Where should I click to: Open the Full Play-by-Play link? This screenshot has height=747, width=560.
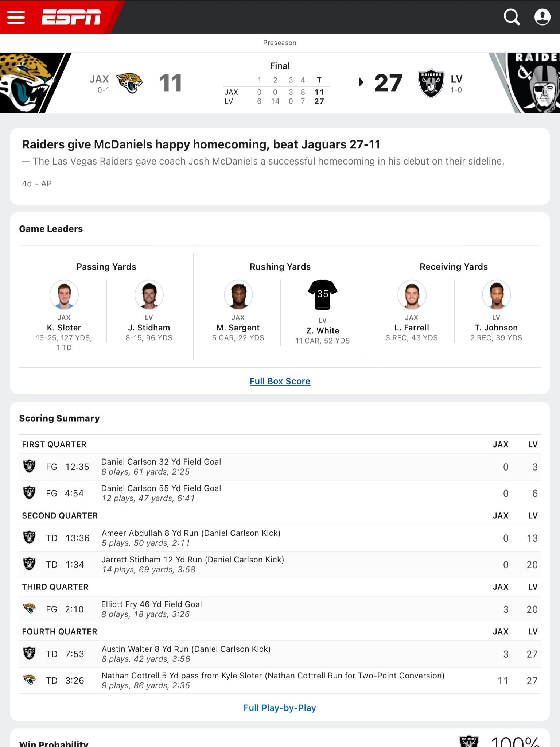(280, 708)
